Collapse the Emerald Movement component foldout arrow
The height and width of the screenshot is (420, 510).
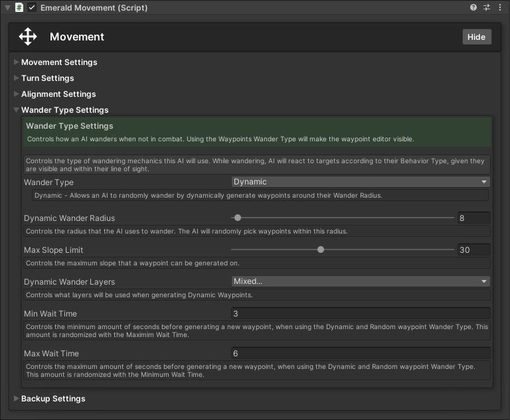pyautogui.click(x=7, y=7)
